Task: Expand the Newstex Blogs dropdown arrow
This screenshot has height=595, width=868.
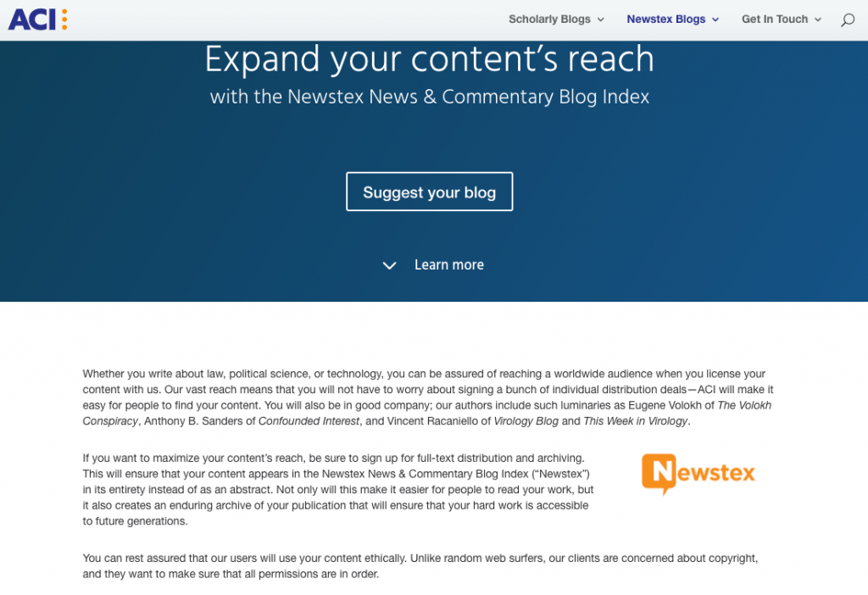Action: [715, 20]
